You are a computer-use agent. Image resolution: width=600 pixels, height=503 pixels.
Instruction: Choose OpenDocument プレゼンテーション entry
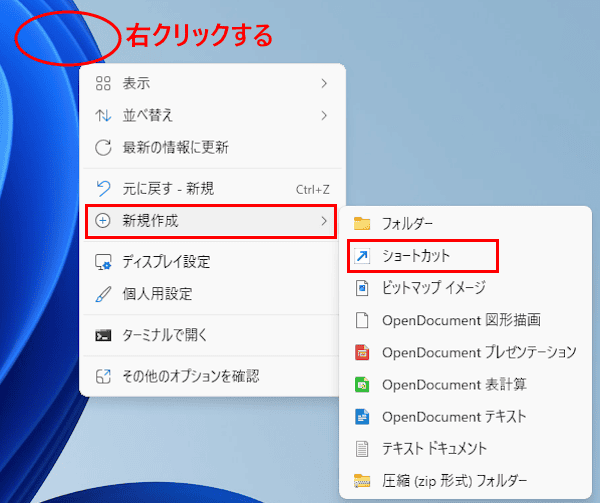pos(465,352)
